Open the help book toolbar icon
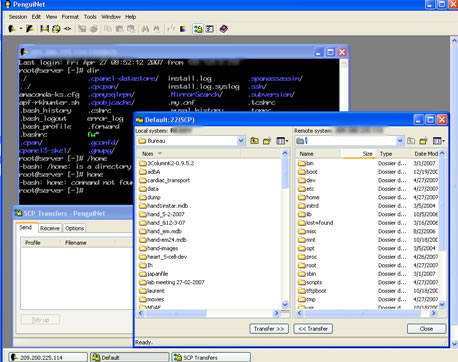Viewport: 458px width, 362px height. (x=224, y=29)
